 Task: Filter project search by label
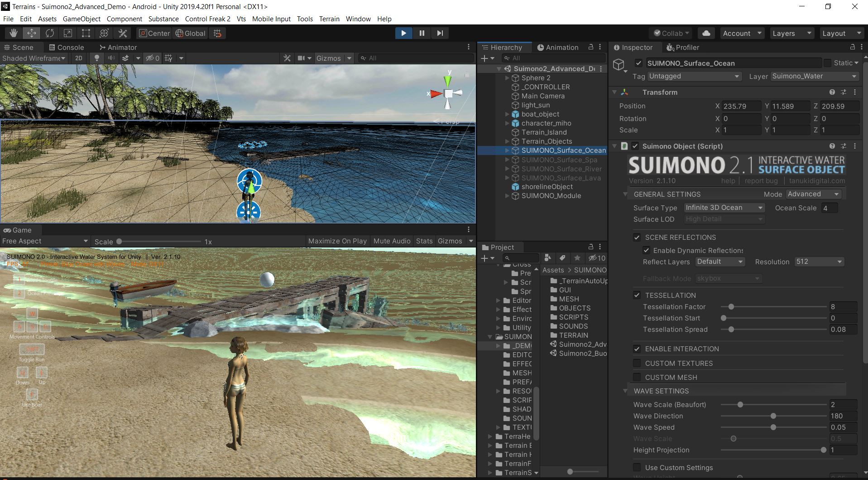pyautogui.click(x=562, y=258)
